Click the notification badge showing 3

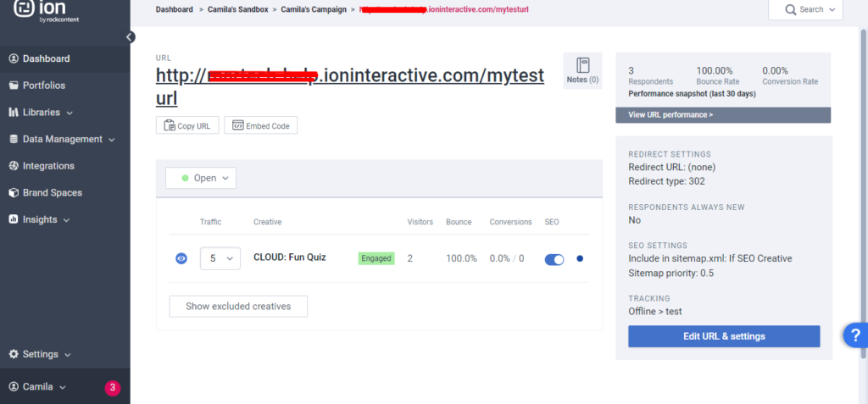pyautogui.click(x=113, y=388)
